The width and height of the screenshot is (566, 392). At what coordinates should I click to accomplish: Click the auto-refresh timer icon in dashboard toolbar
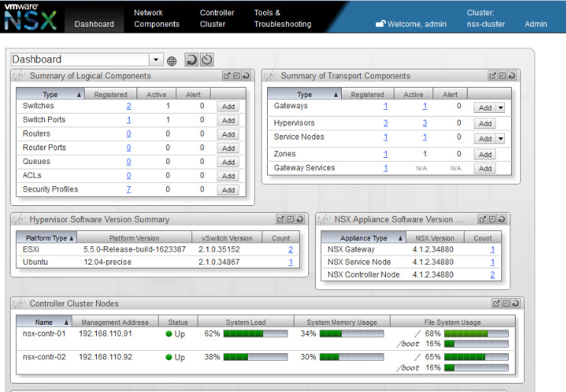207,59
